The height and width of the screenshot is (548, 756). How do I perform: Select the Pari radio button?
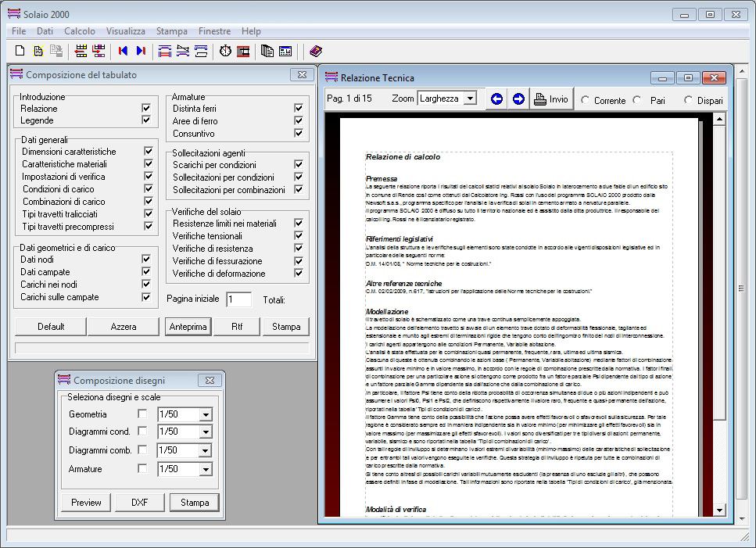637,100
